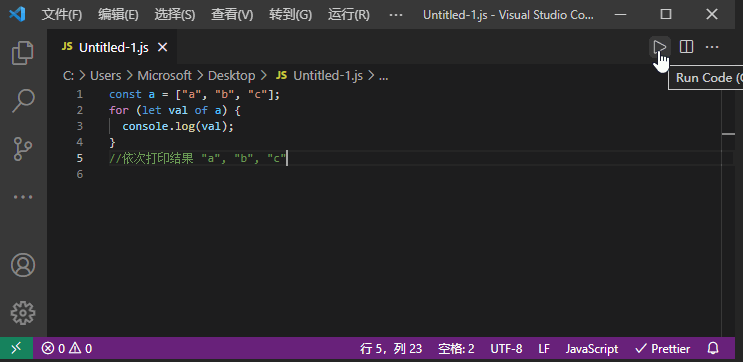Screen dimensions: 743x362
Task: Change indentation via 空格: 2
Action: [456, 349]
